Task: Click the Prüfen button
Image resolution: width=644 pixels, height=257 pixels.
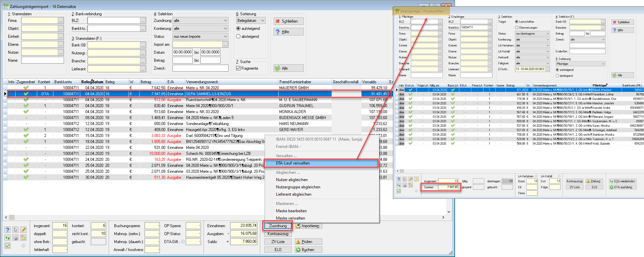Action: tap(308, 242)
